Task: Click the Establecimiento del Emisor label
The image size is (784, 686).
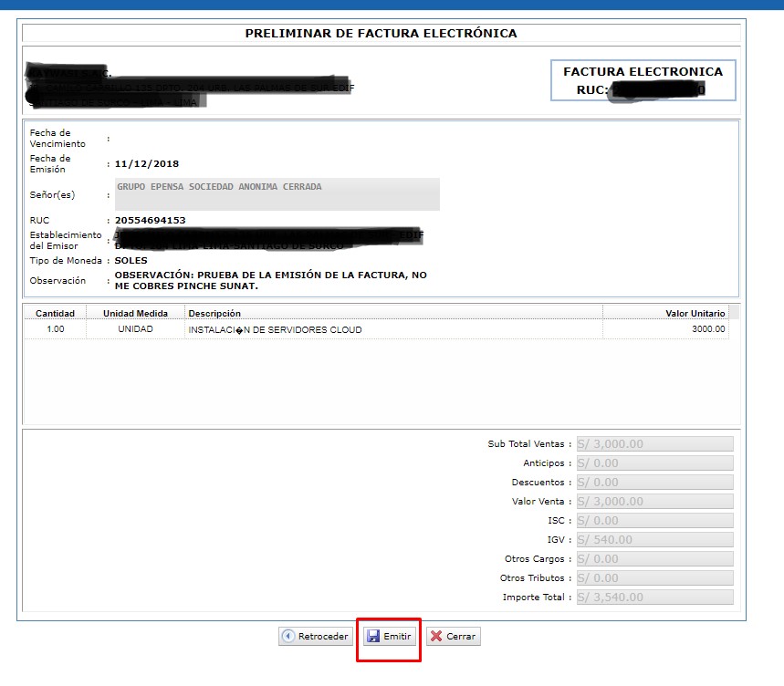Action: click(x=66, y=240)
